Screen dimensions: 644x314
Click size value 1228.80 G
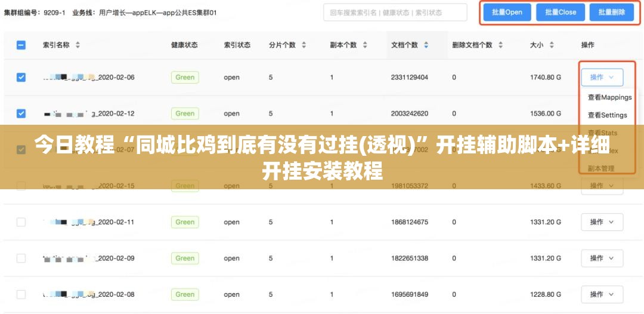pyautogui.click(x=546, y=294)
